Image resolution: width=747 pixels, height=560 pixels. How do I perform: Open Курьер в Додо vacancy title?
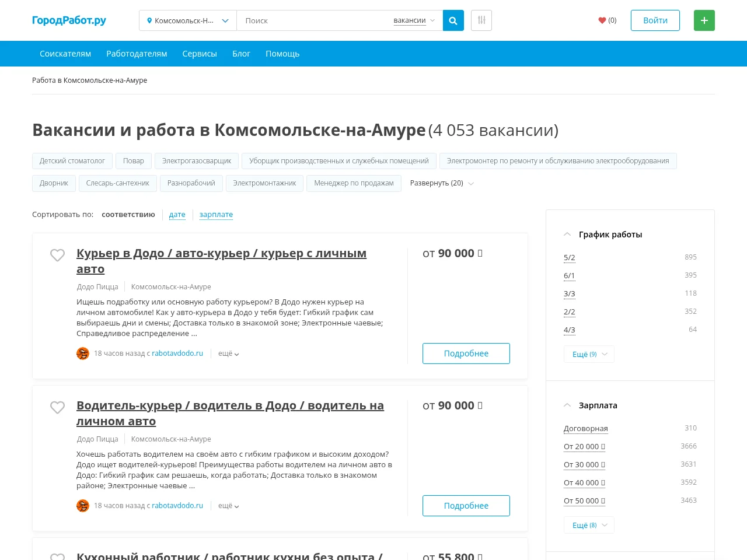click(221, 261)
